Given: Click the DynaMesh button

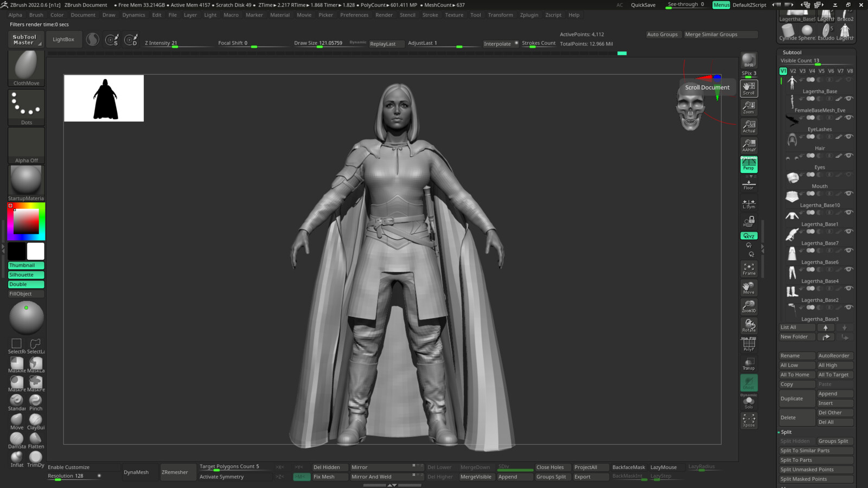Looking at the screenshot, I should 136,472.
